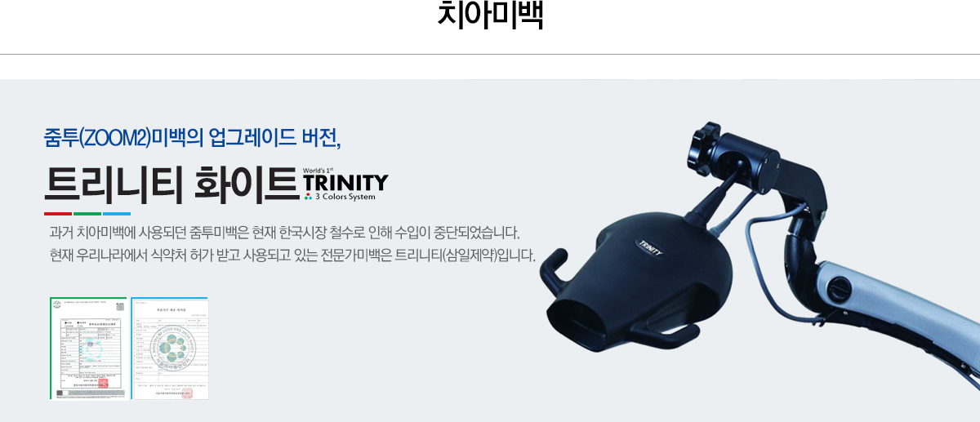
Task: Click the 치아미백 page title
Action: coord(490,16)
